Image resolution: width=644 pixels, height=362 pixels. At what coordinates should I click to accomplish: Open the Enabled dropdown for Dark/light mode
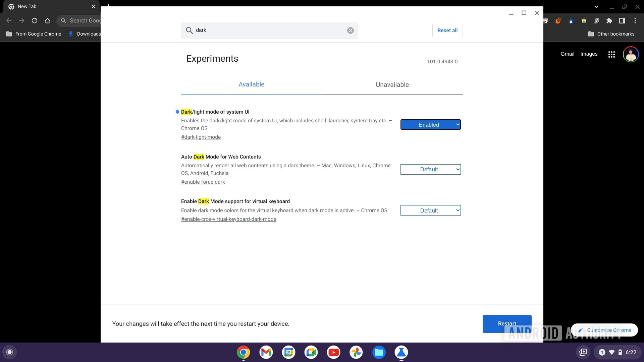coord(430,124)
